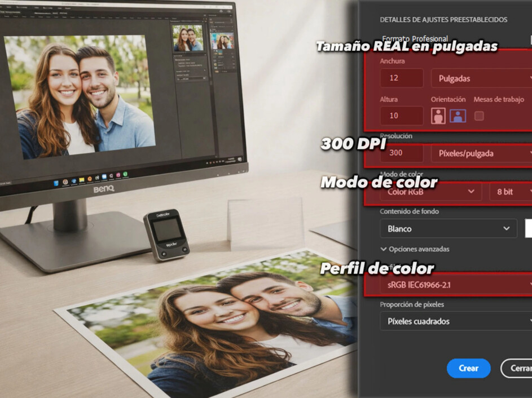Open the Blanco background content dropdown
The image size is (532, 398).
tap(448, 228)
